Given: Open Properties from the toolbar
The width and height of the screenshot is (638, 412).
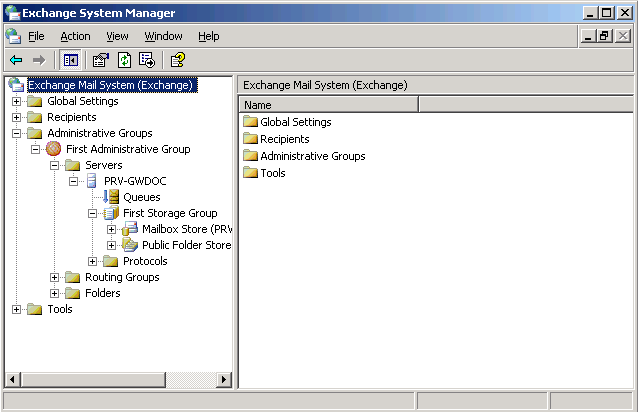Looking at the screenshot, I should (x=101, y=60).
